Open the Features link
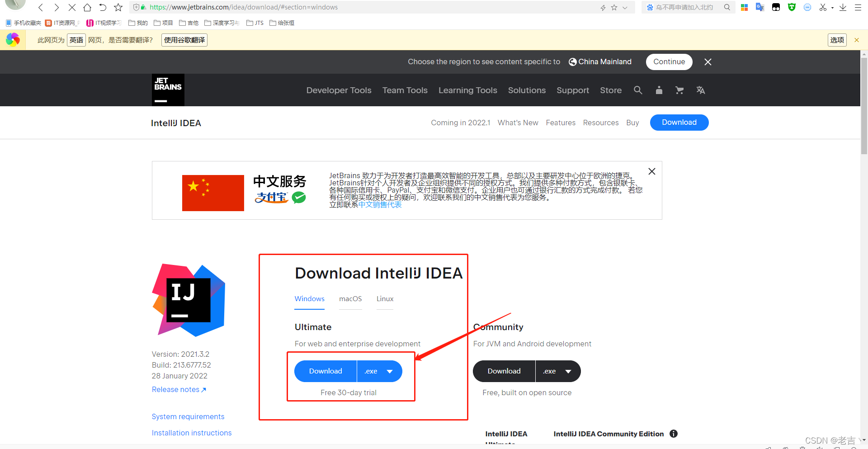 [x=561, y=123]
